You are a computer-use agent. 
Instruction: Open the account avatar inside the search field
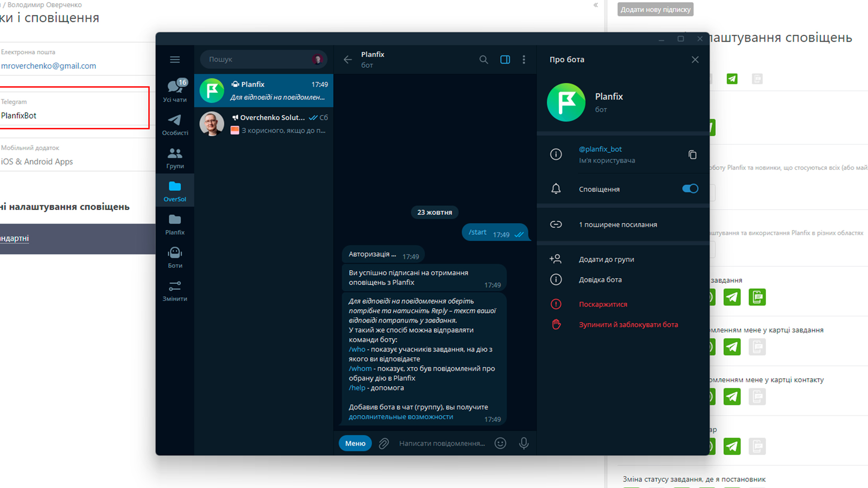[317, 59]
